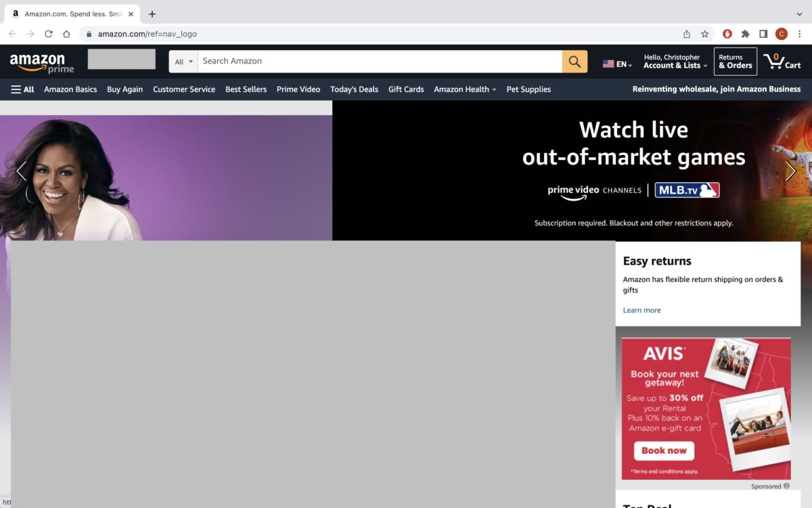Click Learn more under Easy returns
The height and width of the screenshot is (508, 812).
641,310
